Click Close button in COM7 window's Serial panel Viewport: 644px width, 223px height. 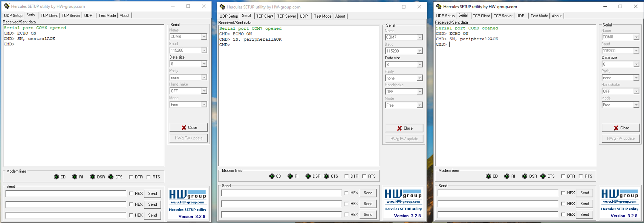(x=404, y=128)
